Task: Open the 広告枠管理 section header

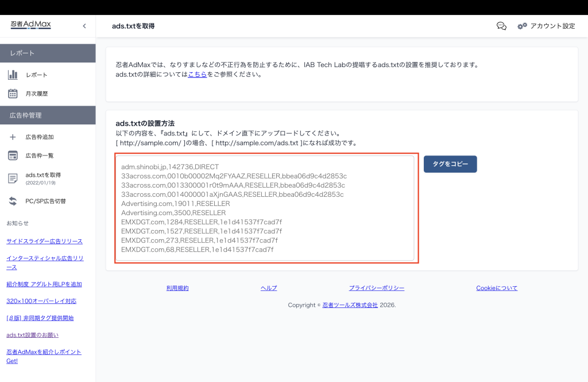Action: (48, 115)
